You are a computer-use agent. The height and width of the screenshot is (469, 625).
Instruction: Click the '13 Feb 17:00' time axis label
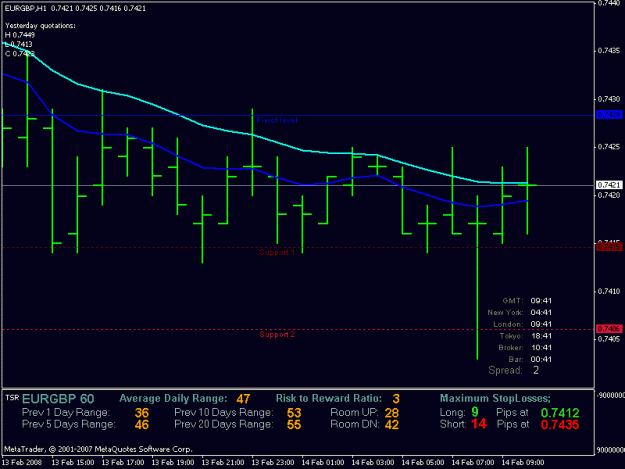pyautogui.click(x=123, y=463)
